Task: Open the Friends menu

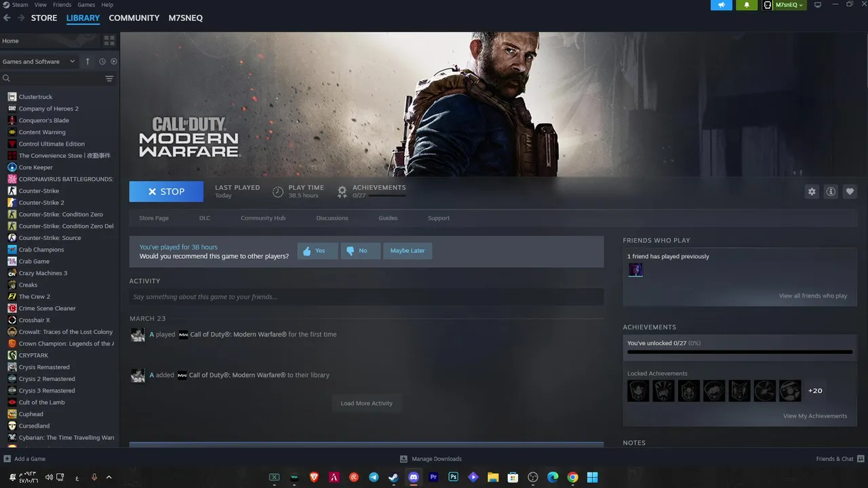Action: [x=62, y=5]
